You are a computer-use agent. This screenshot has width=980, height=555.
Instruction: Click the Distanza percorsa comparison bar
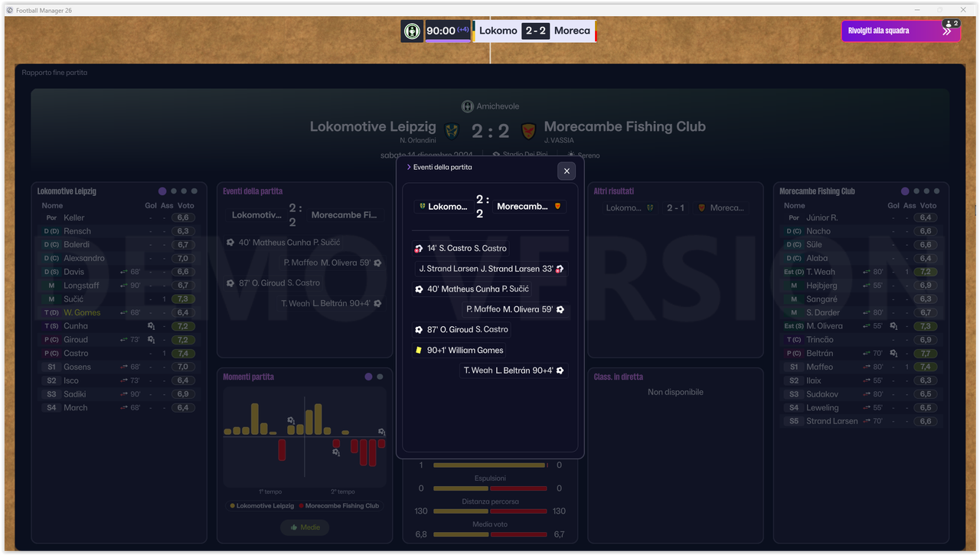490,511
